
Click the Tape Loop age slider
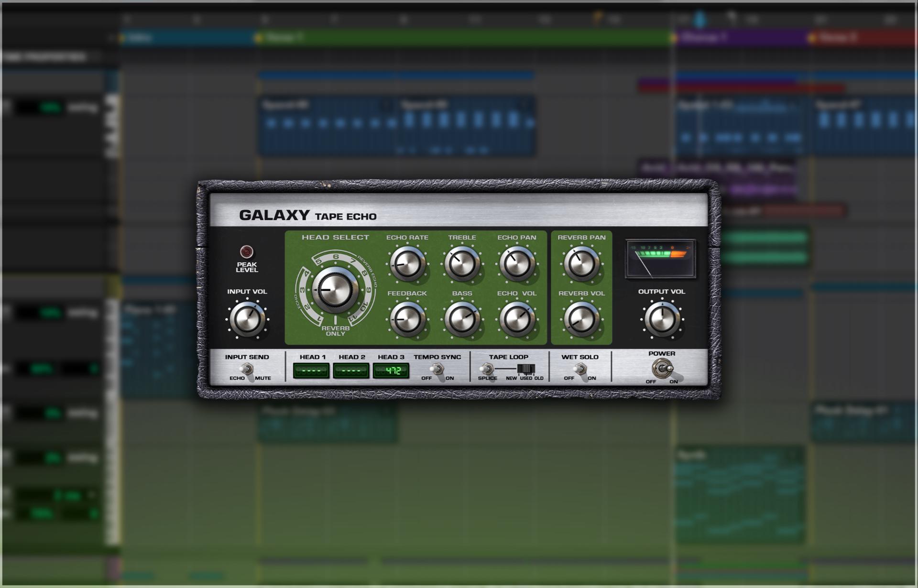(x=526, y=369)
